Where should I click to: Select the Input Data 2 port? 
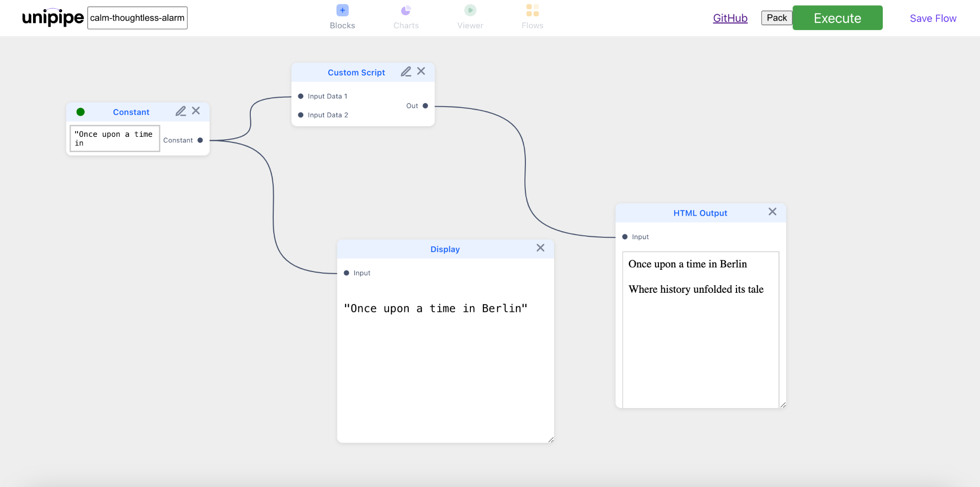click(x=301, y=115)
